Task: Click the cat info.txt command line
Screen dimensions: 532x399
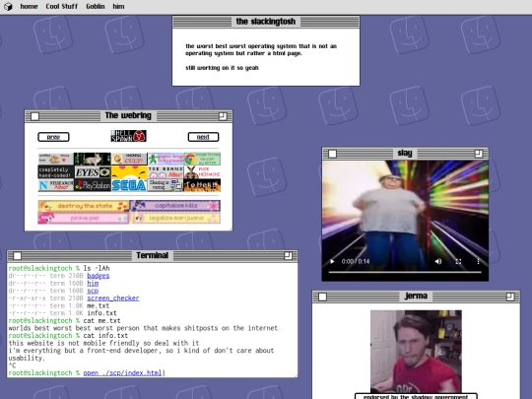Action: click(x=105, y=335)
